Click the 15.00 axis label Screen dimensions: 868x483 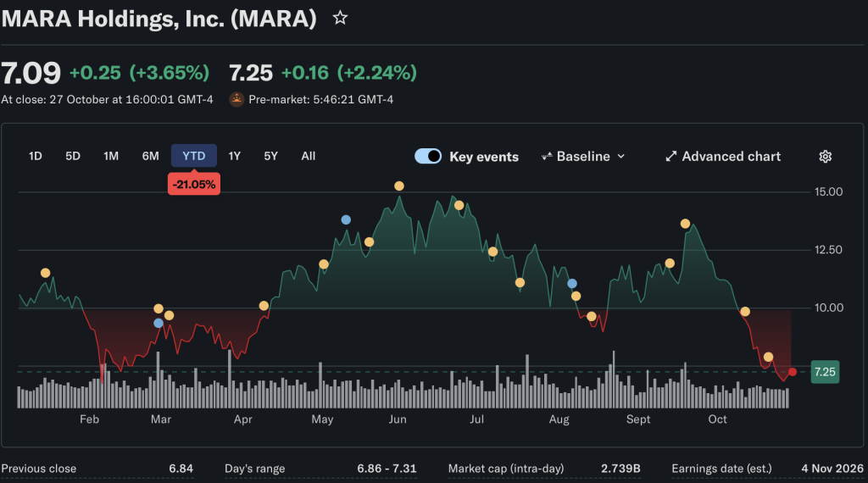[x=828, y=192]
